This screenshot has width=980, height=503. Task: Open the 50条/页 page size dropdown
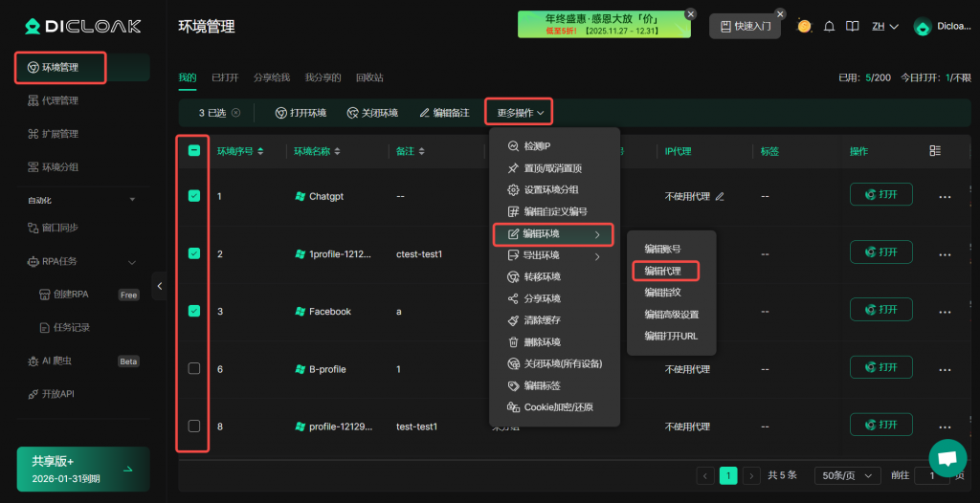click(847, 475)
